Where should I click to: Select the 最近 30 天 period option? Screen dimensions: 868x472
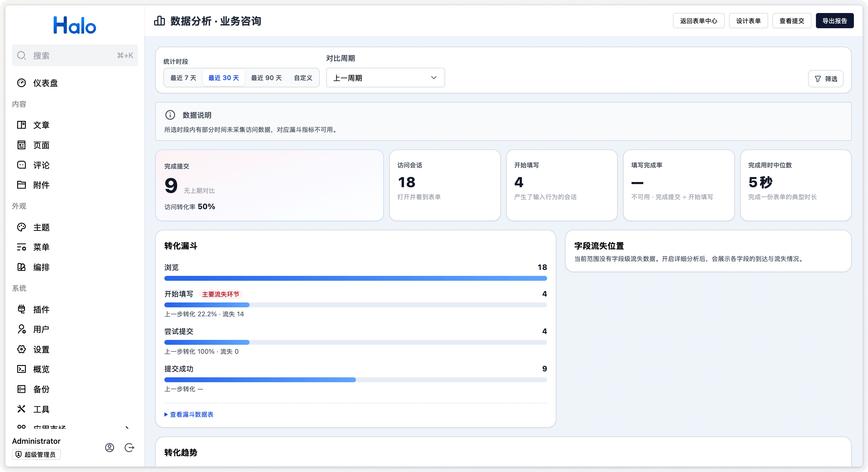point(224,78)
